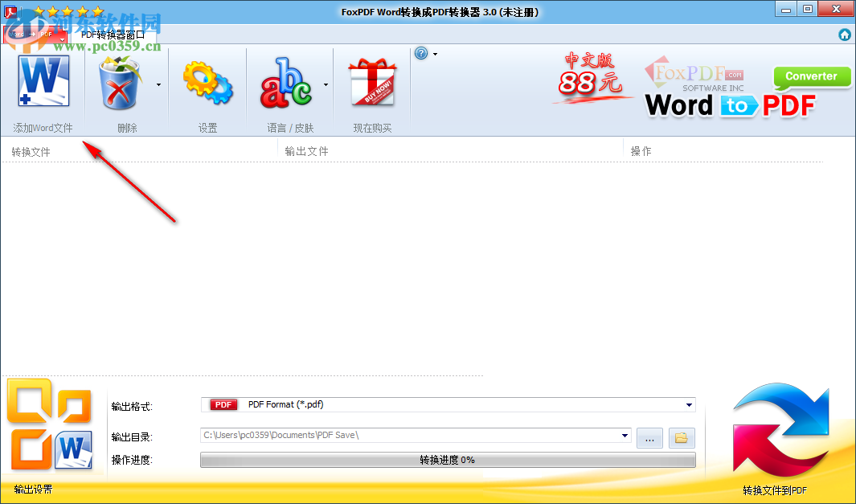
Task: Click the 现在购买 gift purchase icon
Action: click(x=371, y=84)
